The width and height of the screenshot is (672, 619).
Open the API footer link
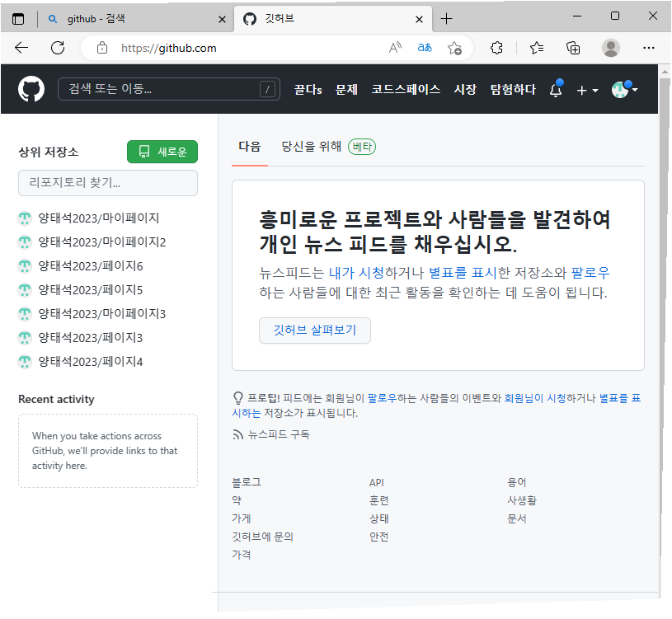376,483
